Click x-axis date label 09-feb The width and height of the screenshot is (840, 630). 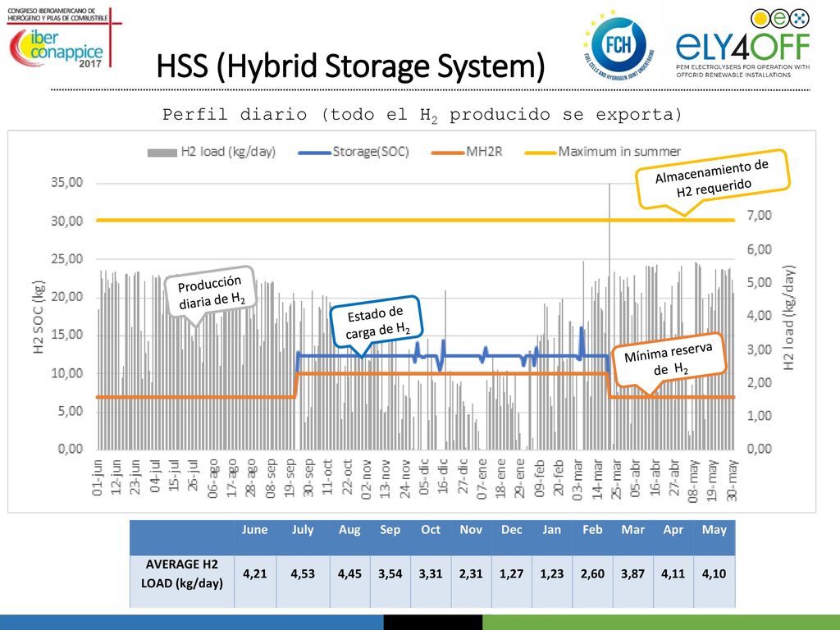pos(540,478)
